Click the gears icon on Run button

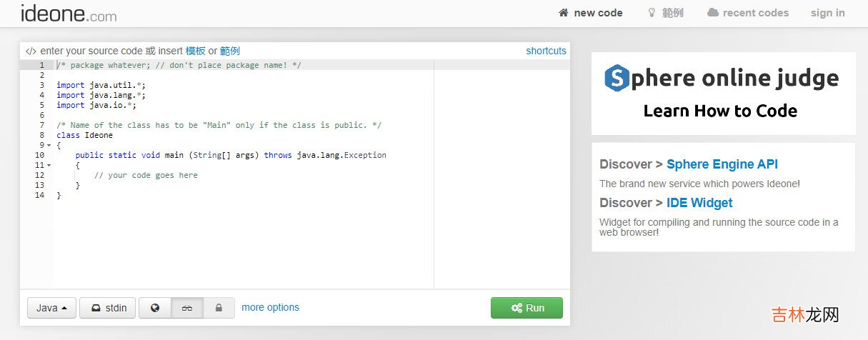click(x=517, y=308)
